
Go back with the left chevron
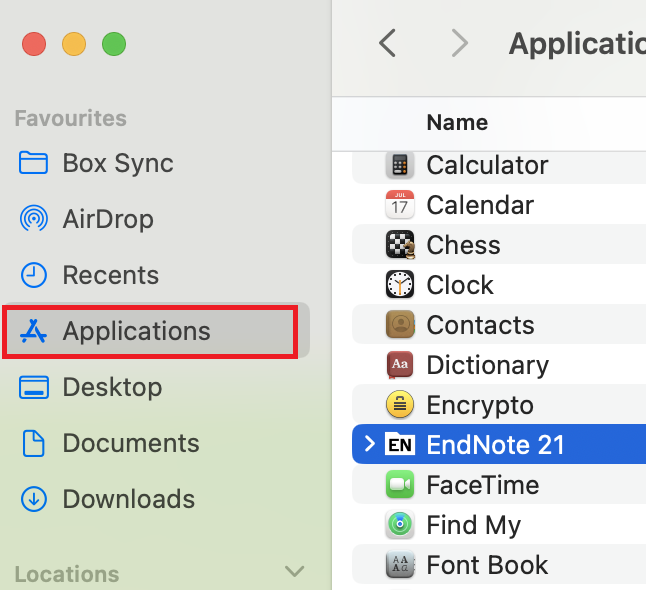tap(388, 43)
